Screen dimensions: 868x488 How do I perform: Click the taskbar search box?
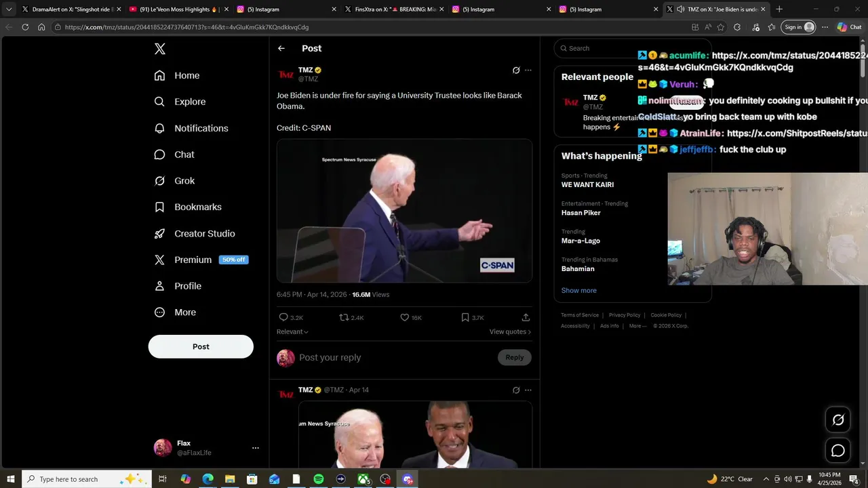point(87,479)
